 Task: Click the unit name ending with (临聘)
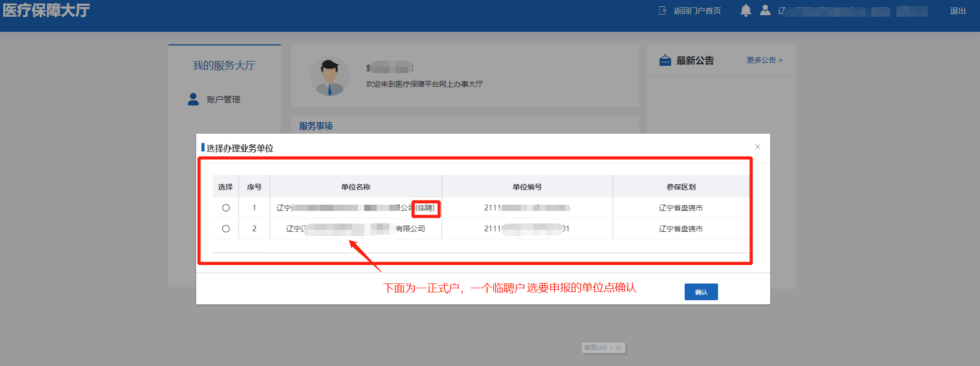[x=356, y=208]
